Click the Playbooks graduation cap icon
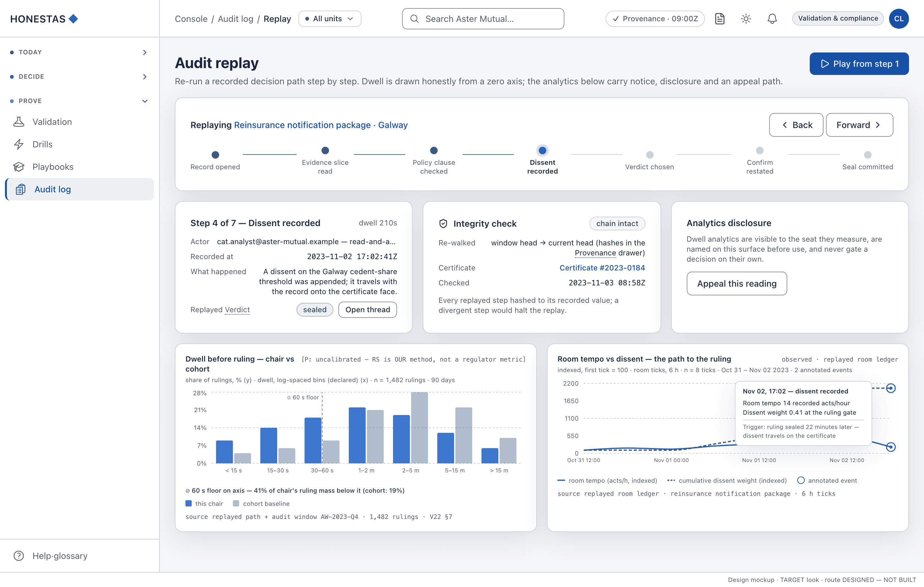924x587 pixels. (x=19, y=167)
